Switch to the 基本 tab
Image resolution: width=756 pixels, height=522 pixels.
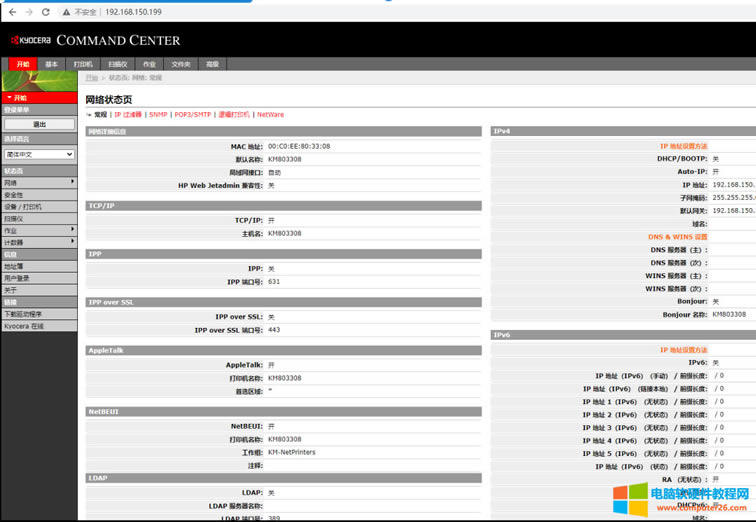51,64
